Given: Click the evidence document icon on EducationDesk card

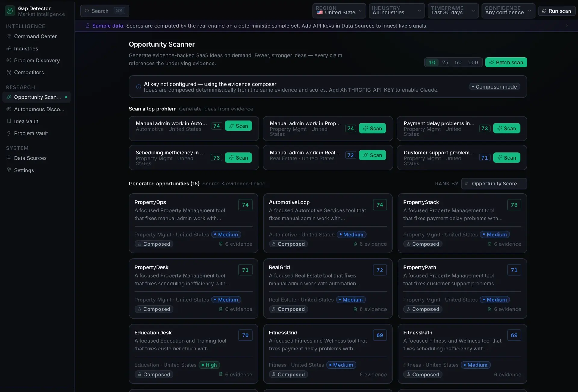Looking at the screenshot, I should (x=221, y=374).
